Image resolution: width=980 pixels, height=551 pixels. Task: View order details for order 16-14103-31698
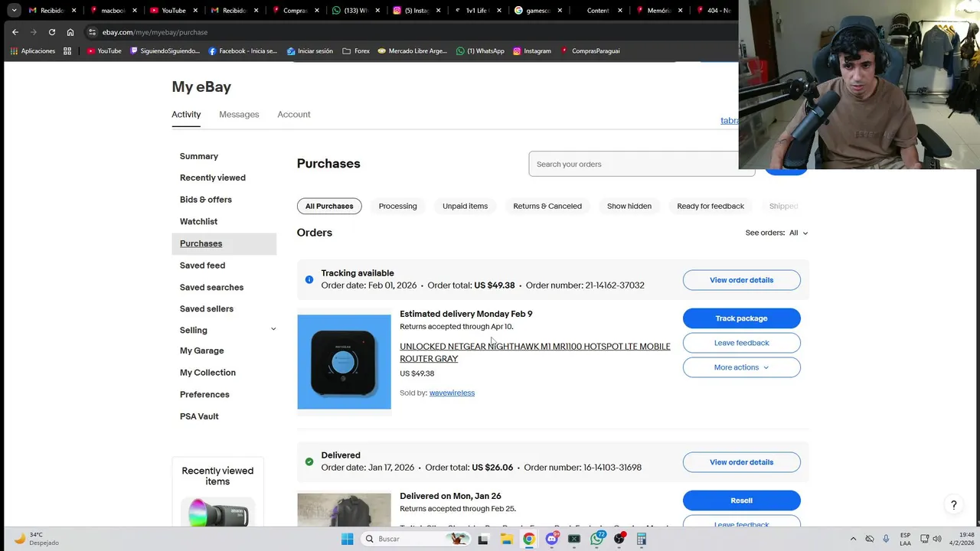point(741,462)
